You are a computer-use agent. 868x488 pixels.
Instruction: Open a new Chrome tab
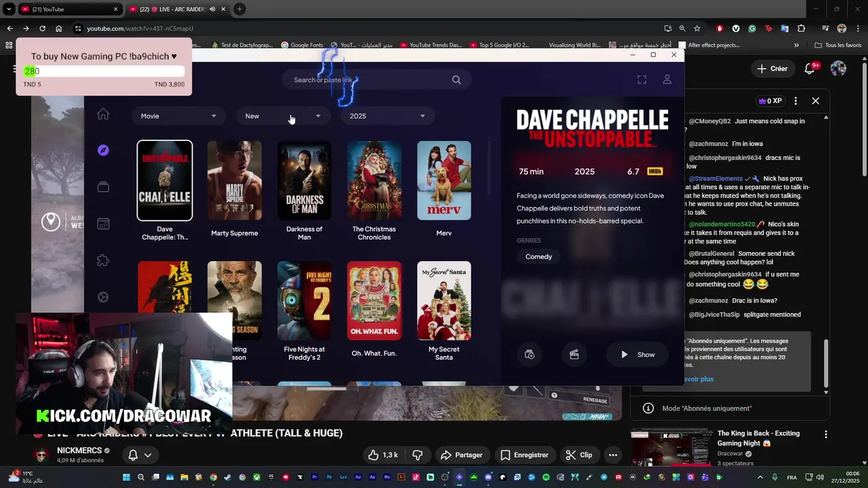pyautogui.click(x=239, y=9)
